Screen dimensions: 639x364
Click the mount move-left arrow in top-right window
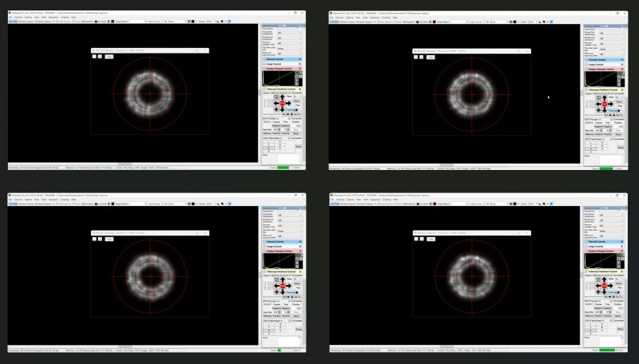click(598, 105)
